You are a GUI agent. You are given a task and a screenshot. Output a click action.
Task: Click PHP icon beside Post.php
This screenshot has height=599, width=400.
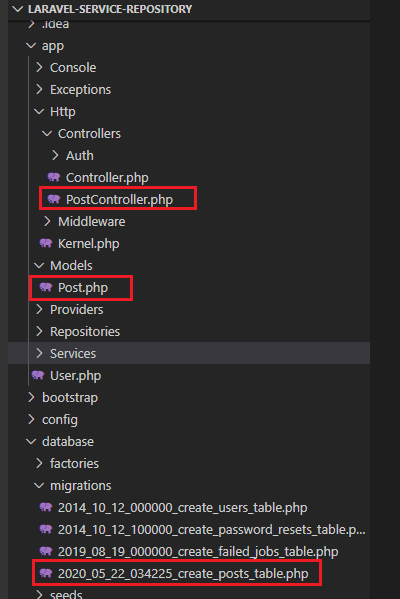click(46, 287)
